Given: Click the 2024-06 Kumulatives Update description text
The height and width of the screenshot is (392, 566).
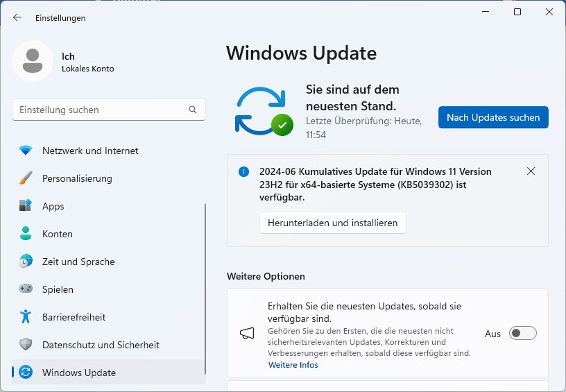Looking at the screenshot, I should 375,185.
